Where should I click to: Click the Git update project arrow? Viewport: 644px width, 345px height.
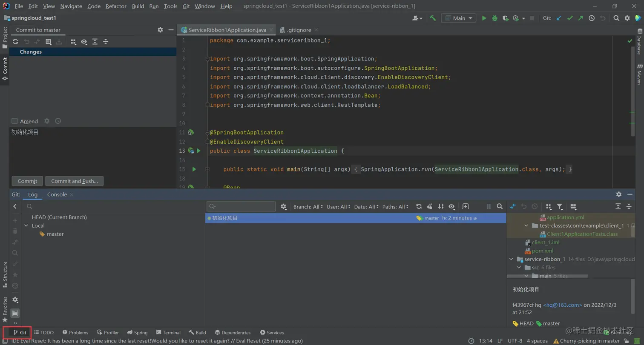[559, 18]
